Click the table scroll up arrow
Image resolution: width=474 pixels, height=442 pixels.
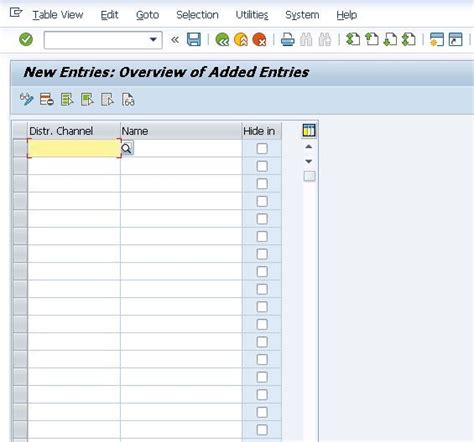pyautogui.click(x=309, y=147)
